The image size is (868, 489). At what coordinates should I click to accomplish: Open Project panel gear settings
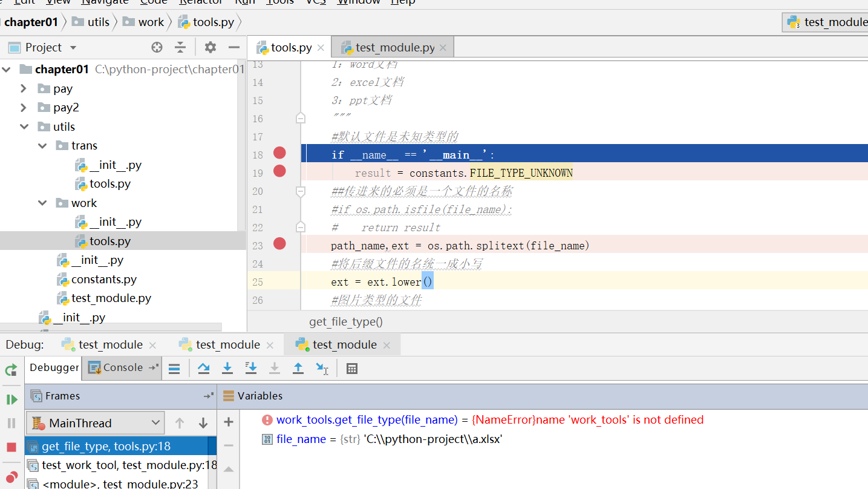[210, 47]
